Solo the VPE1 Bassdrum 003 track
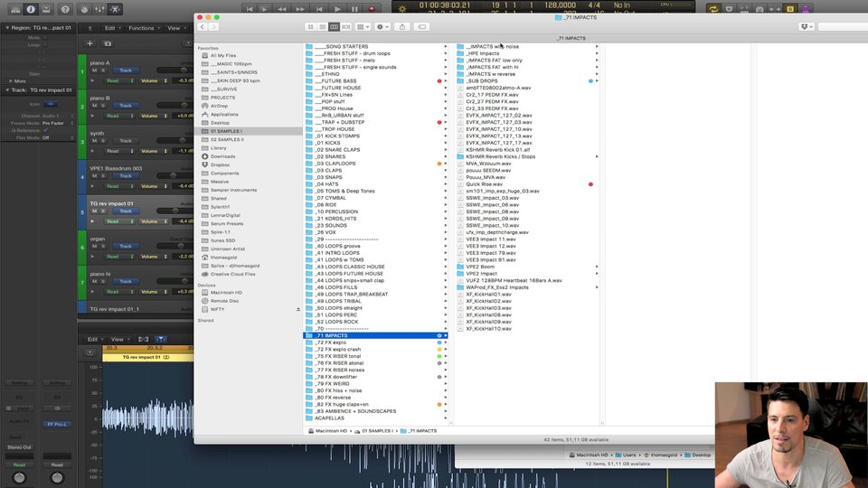 (x=102, y=176)
